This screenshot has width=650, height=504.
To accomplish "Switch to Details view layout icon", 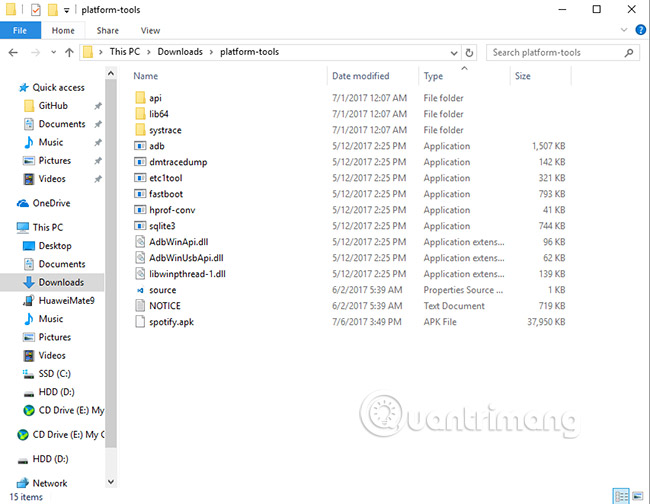I will (x=621, y=496).
